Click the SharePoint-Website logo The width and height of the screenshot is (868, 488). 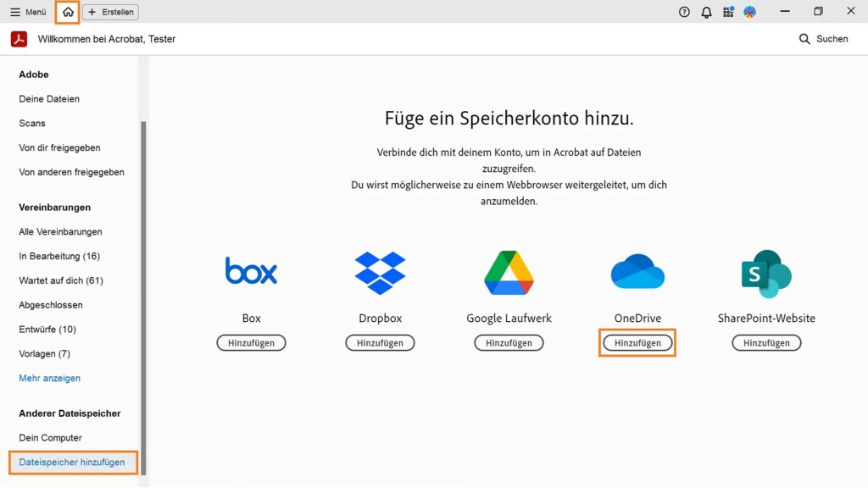pos(766,273)
